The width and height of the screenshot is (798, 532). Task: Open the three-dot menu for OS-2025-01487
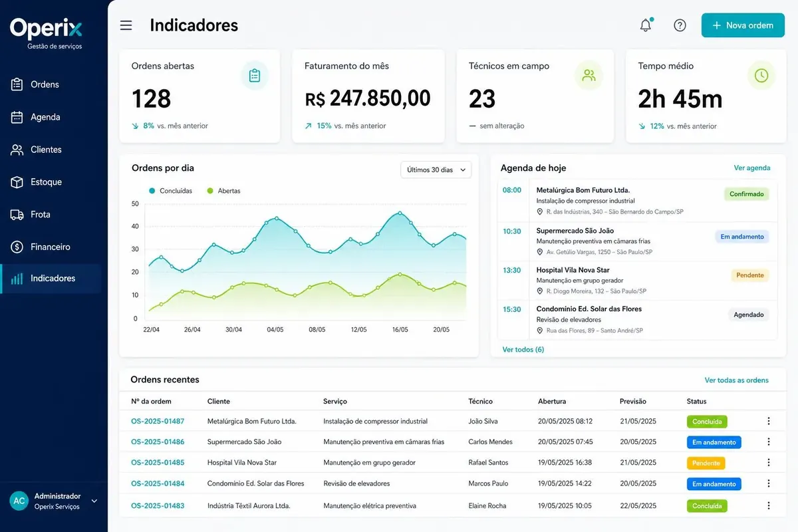tap(769, 421)
